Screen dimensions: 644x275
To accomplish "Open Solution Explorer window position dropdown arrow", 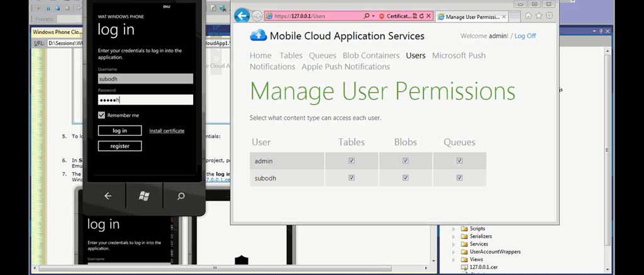I will click(x=594, y=31).
